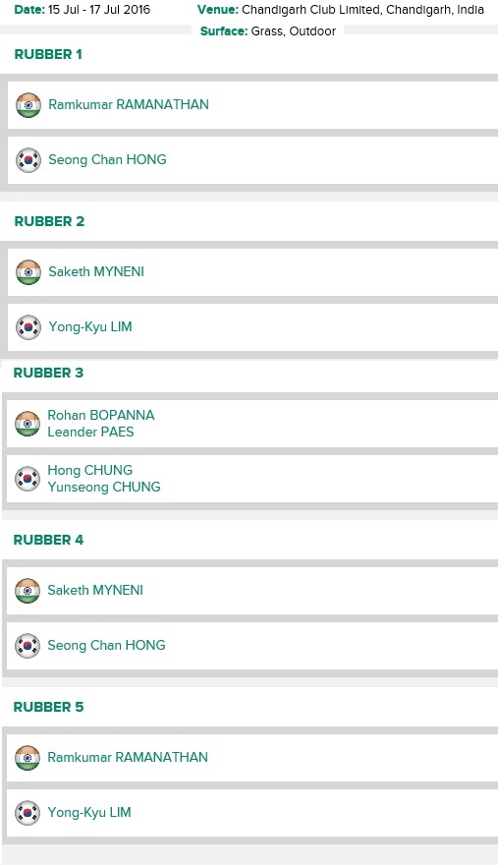
Task: Open Rohan BOPANNA player link
Action: [101, 415]
